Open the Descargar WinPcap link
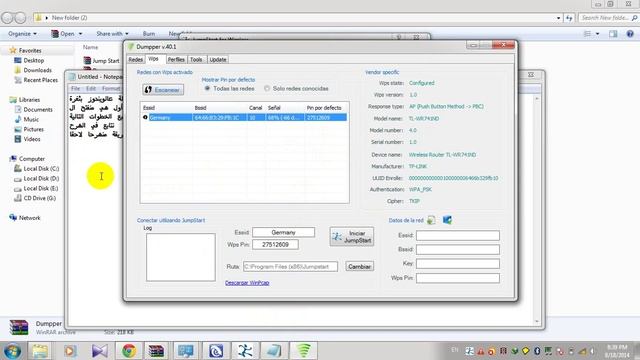 pos(247,282)
